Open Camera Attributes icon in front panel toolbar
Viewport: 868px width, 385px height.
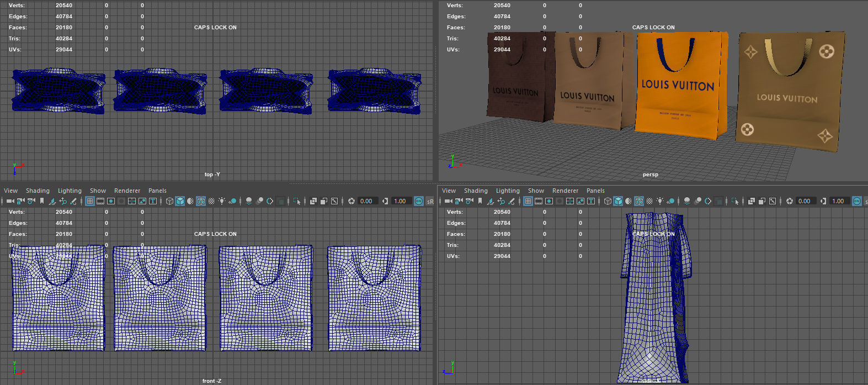coord(31,201)
